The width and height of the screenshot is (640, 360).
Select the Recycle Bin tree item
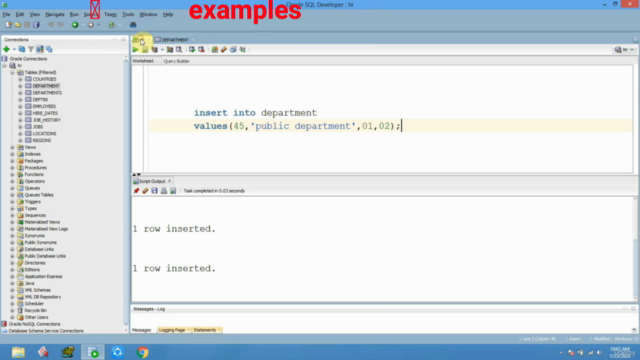point(35,310)
